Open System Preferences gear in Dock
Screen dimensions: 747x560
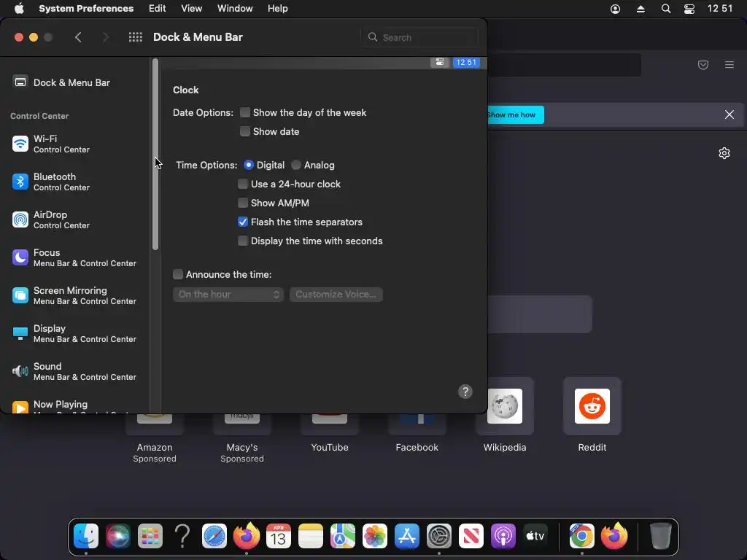click(x=438, y=536)
